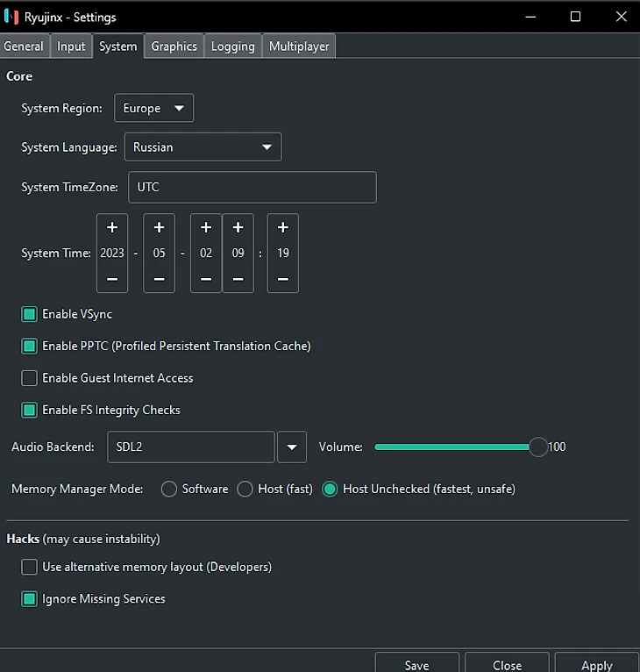The image size is (640, 672).
Task: Increase the System Time year value
Action: pyautogui.click(x=112, y=227)
